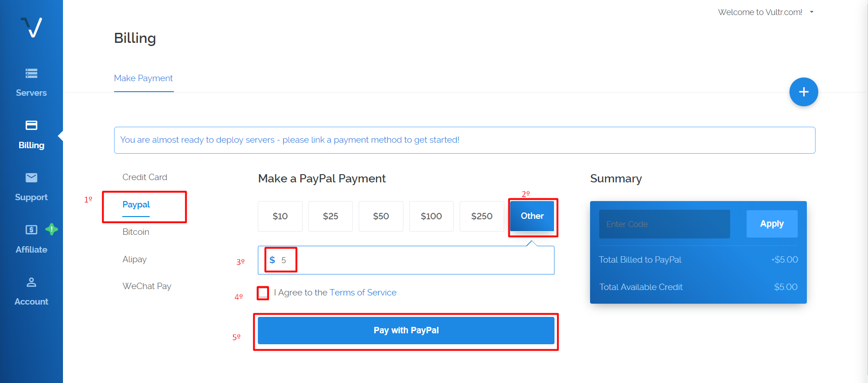Choose the $250 amount button
This screenshot has width=868, height=383.
pos(482,216)
